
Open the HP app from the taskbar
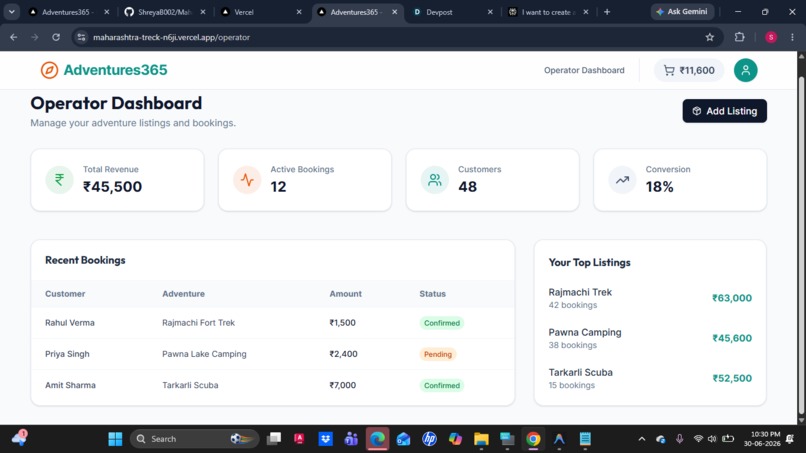tap(429, 439)
